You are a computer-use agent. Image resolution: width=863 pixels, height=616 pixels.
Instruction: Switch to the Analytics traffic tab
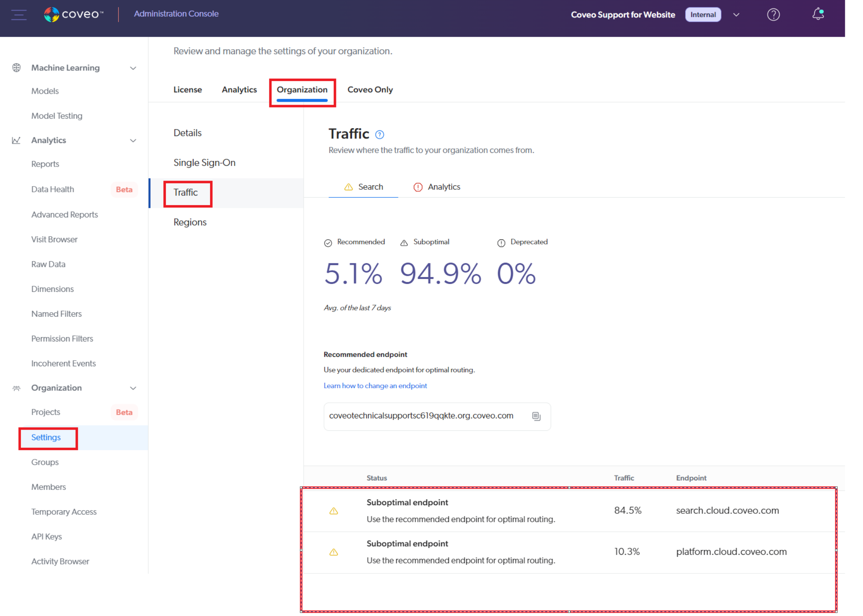pos(444,186)
